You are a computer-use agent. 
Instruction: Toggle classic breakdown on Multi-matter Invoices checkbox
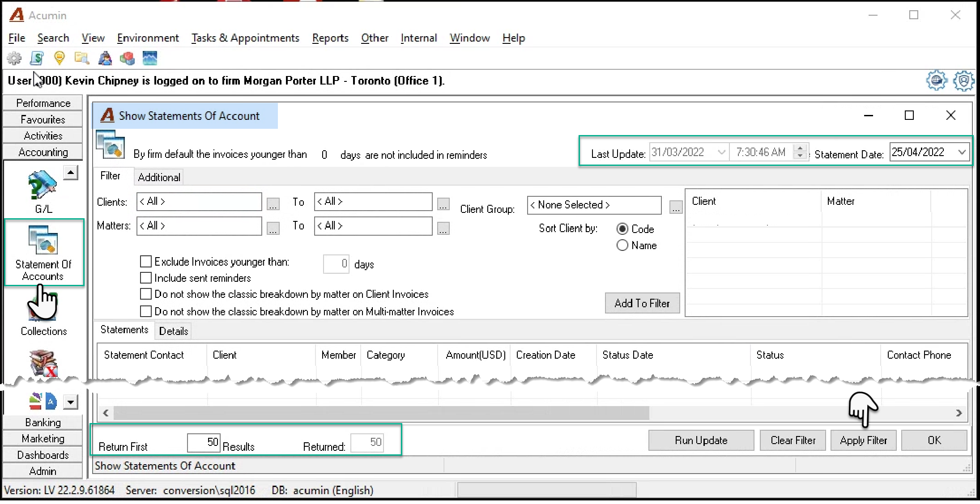click(146, 311)
